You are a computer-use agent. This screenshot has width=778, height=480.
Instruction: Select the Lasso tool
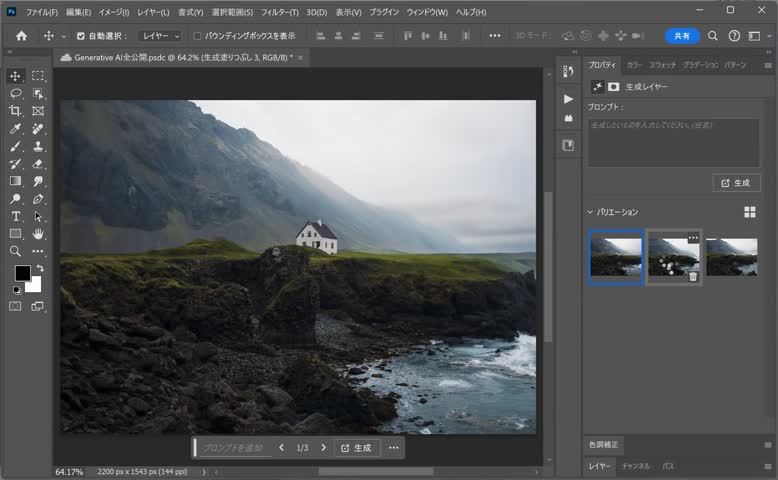(15, 93)
